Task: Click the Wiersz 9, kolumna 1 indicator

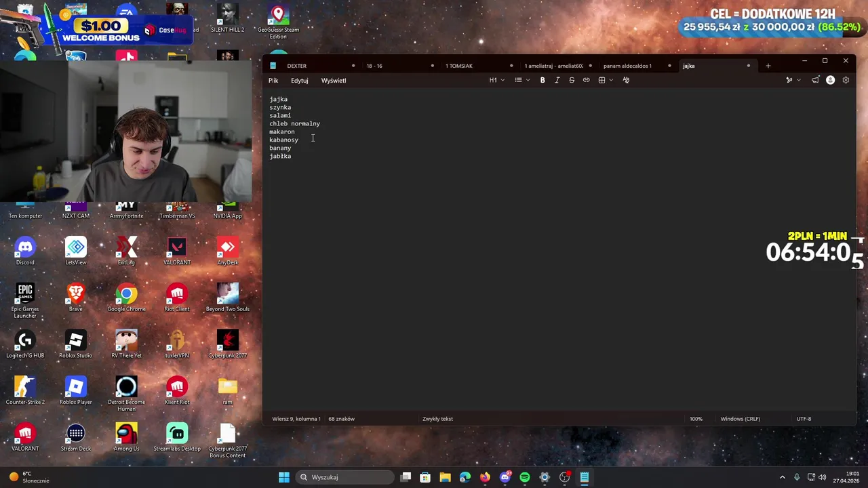Action: click(296, 419)
